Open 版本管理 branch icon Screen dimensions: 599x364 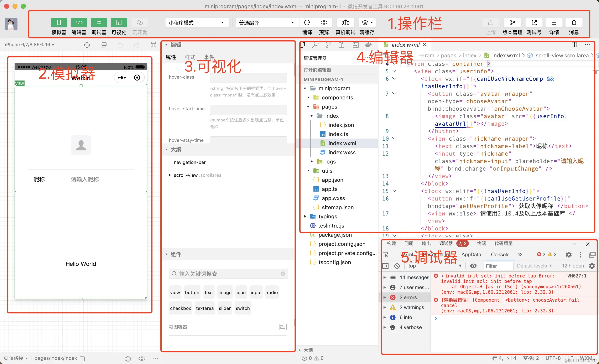(512, 23)
